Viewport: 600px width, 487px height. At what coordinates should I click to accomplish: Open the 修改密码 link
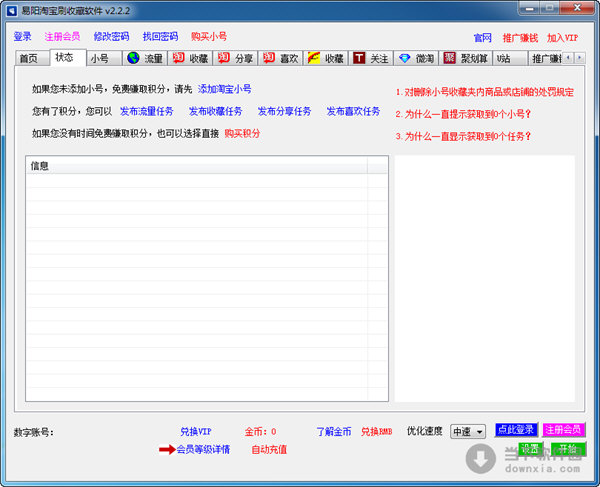click(x=111, y=37)
